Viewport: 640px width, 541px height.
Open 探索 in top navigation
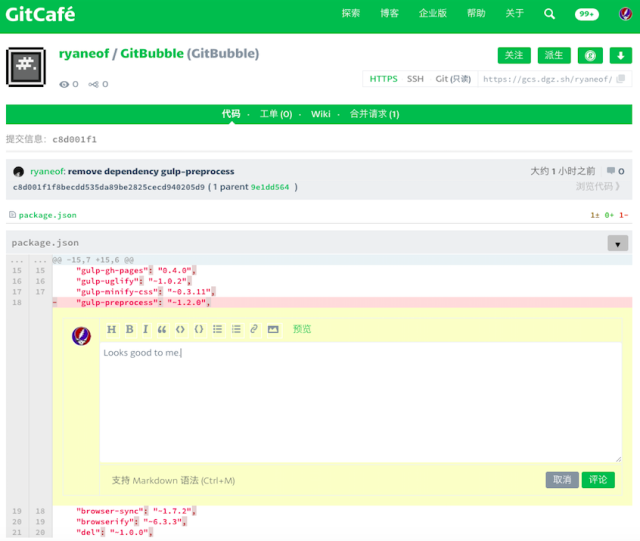click(351, 13)
